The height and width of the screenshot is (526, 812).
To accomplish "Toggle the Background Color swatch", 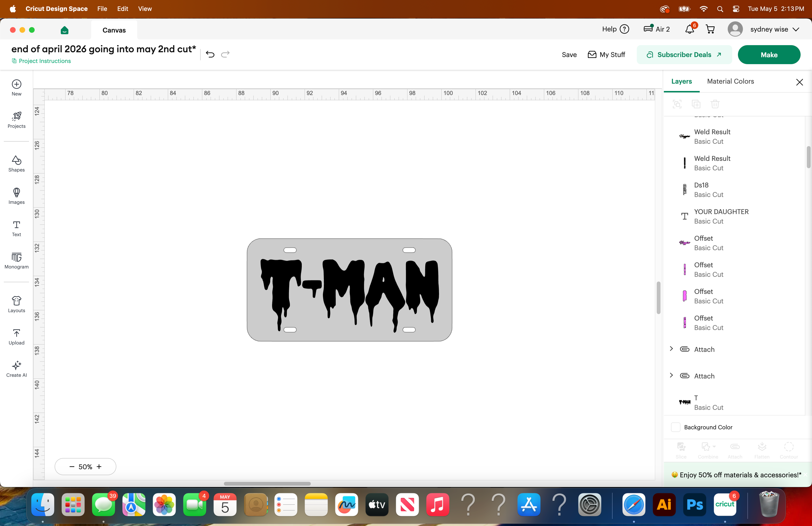I will [675, 427].
